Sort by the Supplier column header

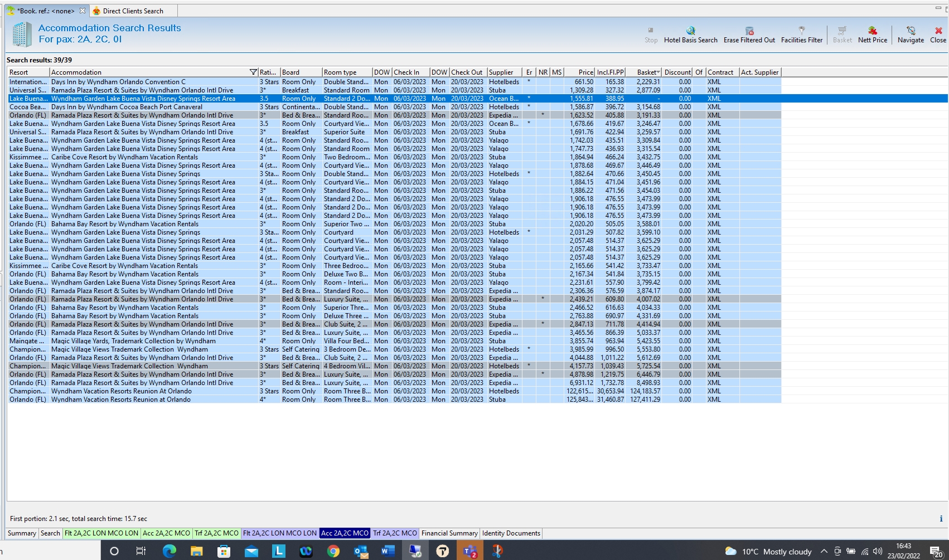coord(504,72)
